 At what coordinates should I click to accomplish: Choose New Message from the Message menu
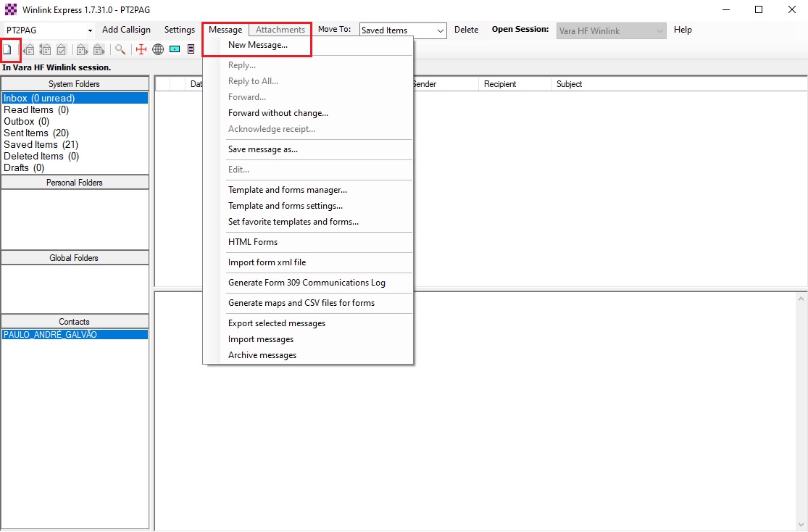pyautogui.click(x=257, y=45)
